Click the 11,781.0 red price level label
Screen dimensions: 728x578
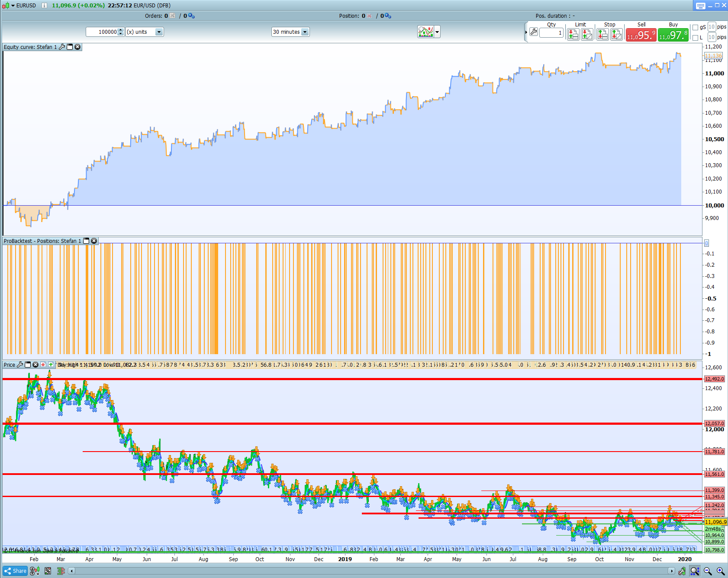[x=715, y=452]
